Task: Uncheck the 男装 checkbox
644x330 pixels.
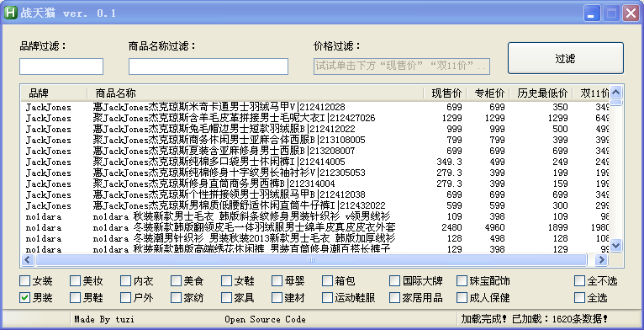Action: (25, 297)
